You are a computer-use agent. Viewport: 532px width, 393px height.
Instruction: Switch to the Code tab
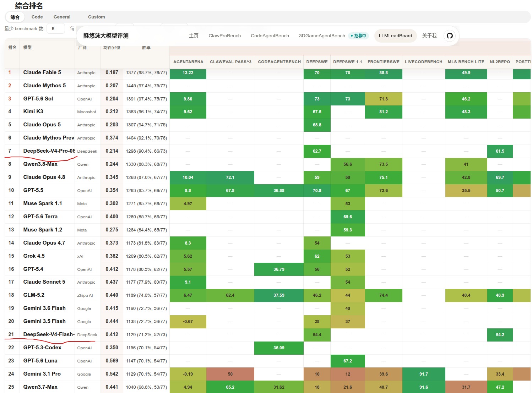click(37, 17)
